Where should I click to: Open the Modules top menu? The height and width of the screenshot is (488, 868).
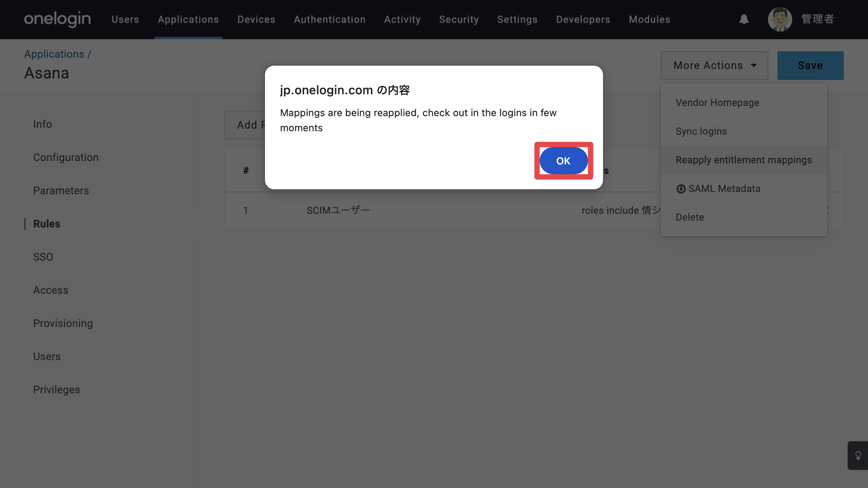point(649,19)
